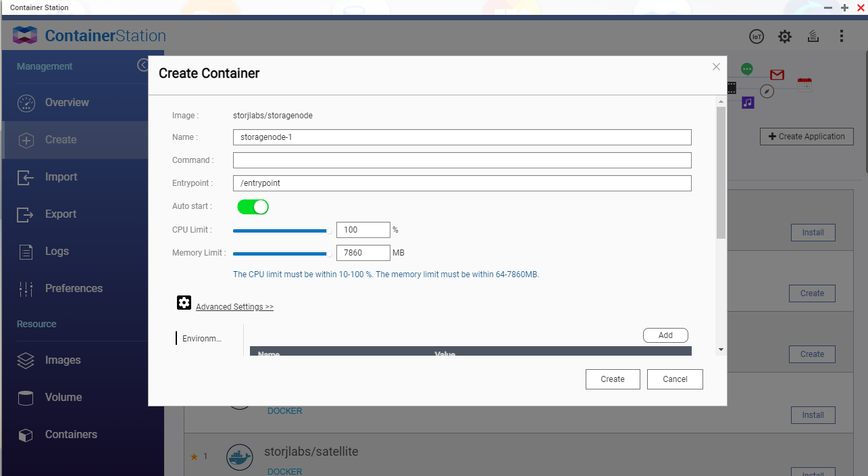This screenshot has height=476, width=868.
Task: Click the CPU Limit percent value box
Action: pyautogui.click(x=363, y=230)
